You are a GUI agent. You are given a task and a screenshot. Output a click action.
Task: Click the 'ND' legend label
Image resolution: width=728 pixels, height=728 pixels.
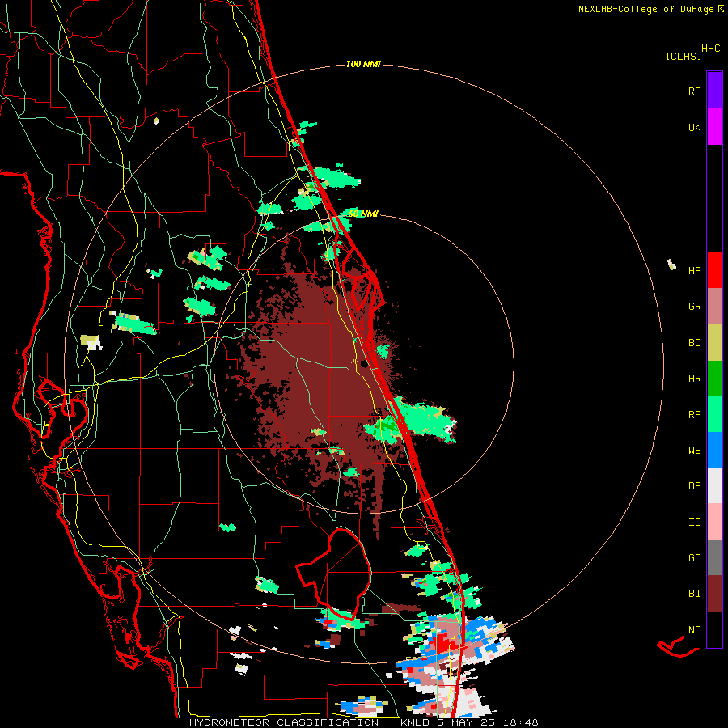point(694,630)
